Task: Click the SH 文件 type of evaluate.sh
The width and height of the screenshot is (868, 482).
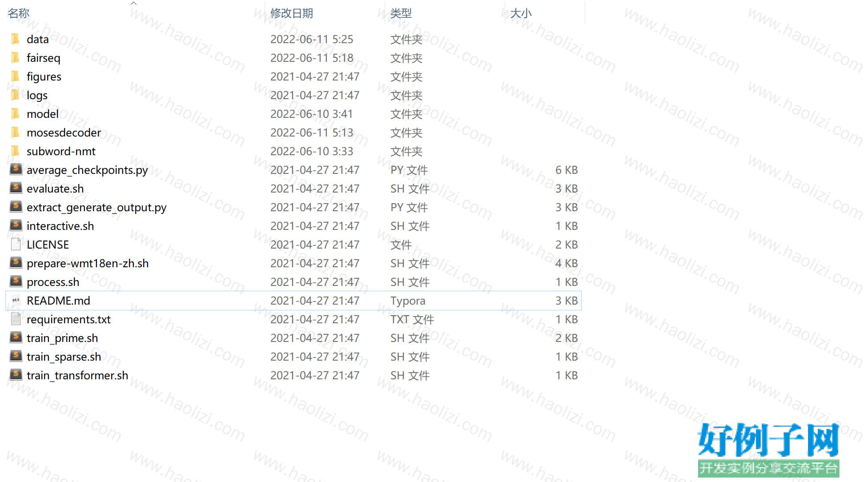Action: tap(410, 189)
